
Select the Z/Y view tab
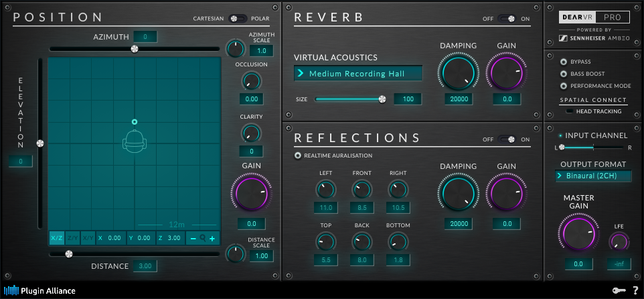(72, 238)
